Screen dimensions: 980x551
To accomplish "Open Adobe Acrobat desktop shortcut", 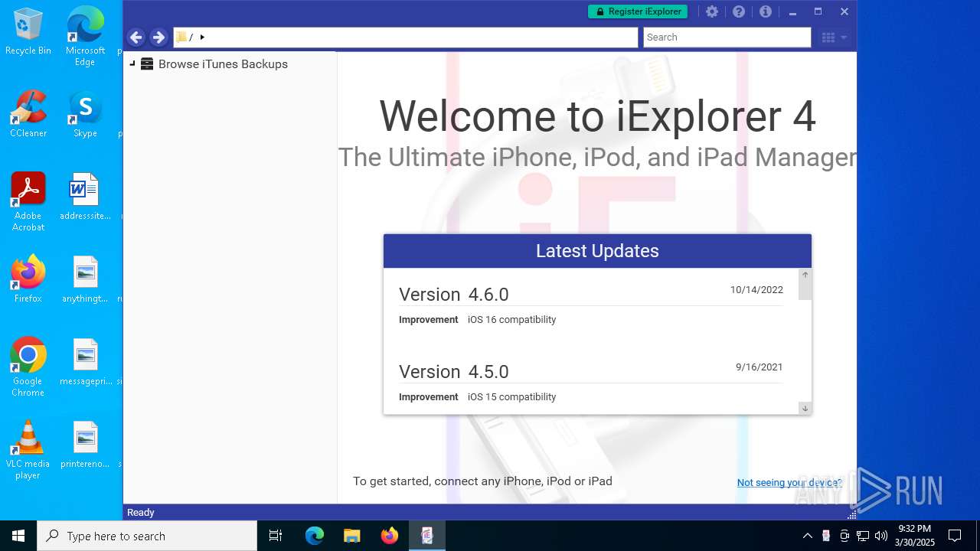I will [28, 202].
